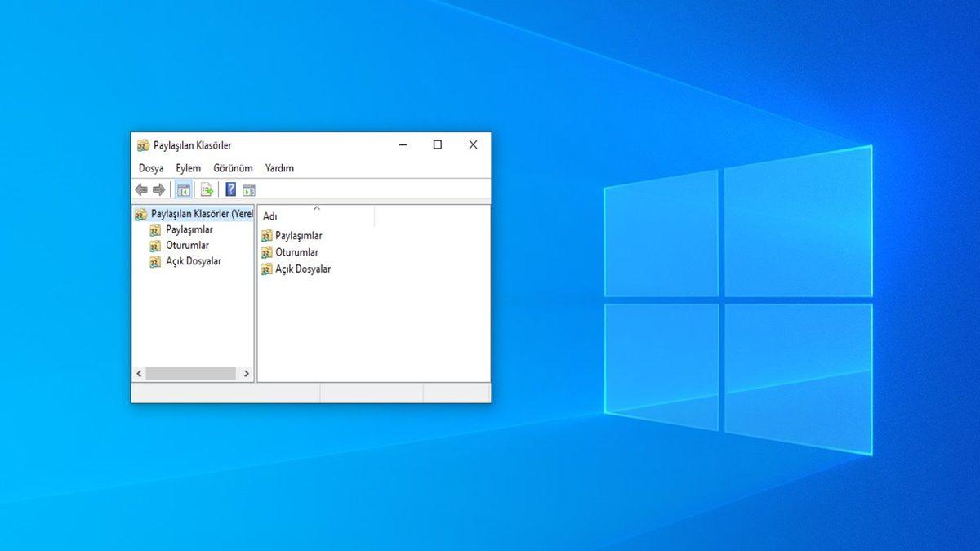
Task: Open the Dosya menu
Action: pyautogui.click(x=150, y=168)
